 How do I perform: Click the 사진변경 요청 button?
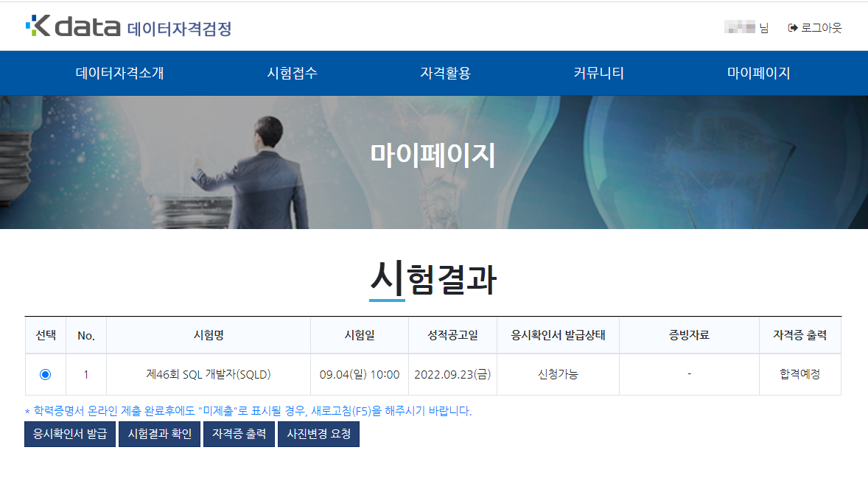pos(318,434)
